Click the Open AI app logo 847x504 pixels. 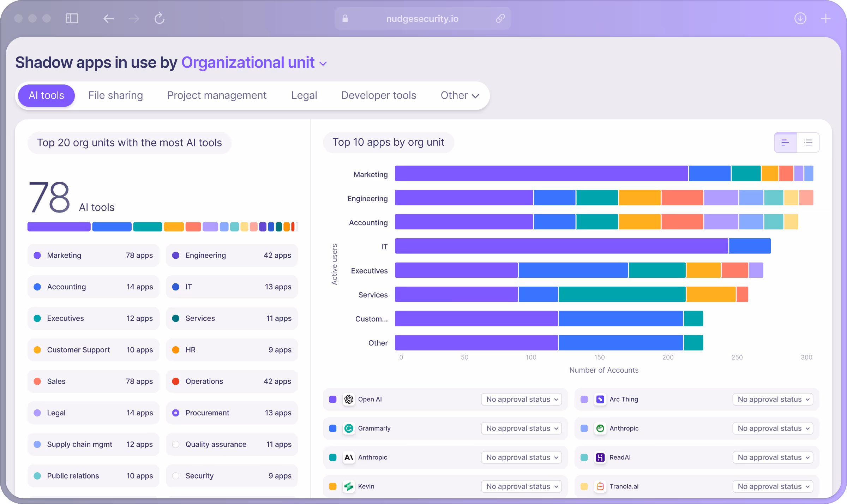(x=349, y=399)
